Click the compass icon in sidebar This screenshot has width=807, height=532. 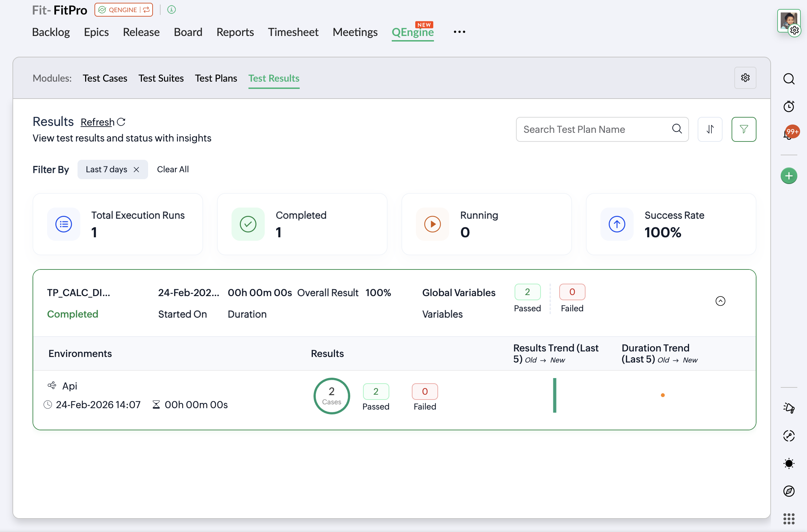[x=789, y=491]
